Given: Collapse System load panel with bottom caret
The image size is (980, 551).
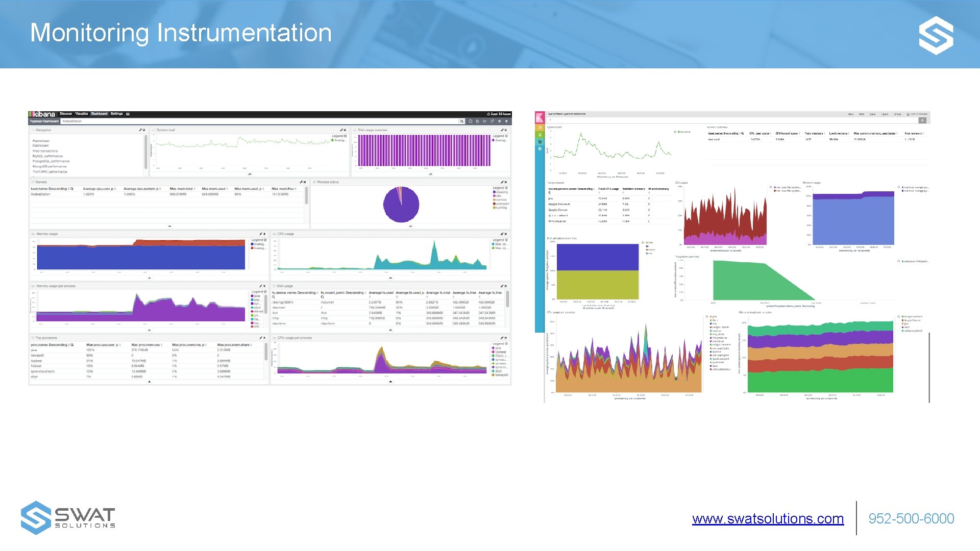Looking at the screenshot, I should click(x=250, y=174).
